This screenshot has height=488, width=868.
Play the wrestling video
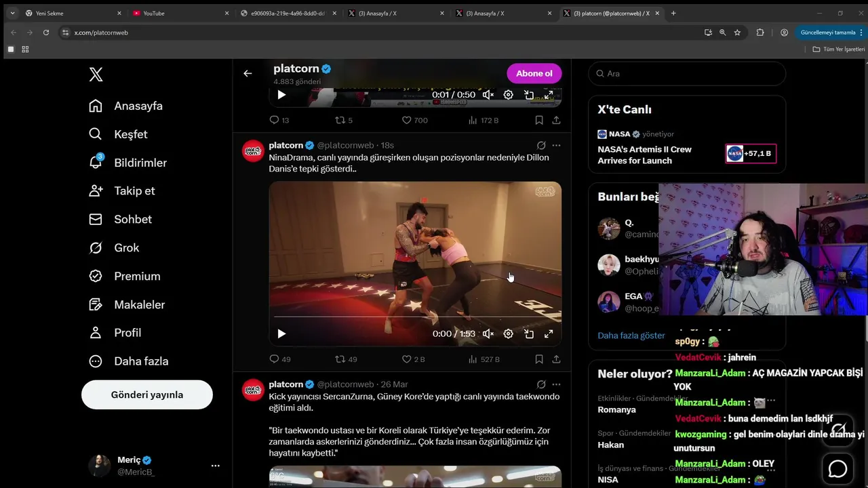(x=281, y=333)
